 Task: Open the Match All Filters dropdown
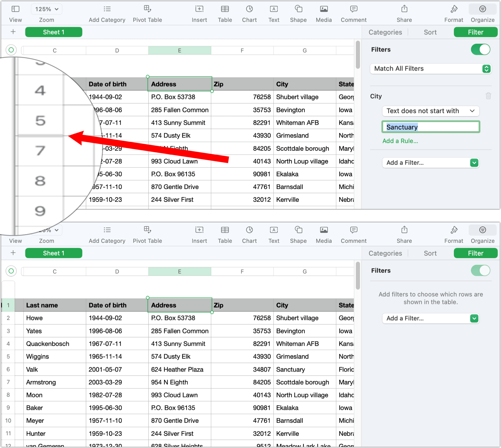[x=430, y=69]
